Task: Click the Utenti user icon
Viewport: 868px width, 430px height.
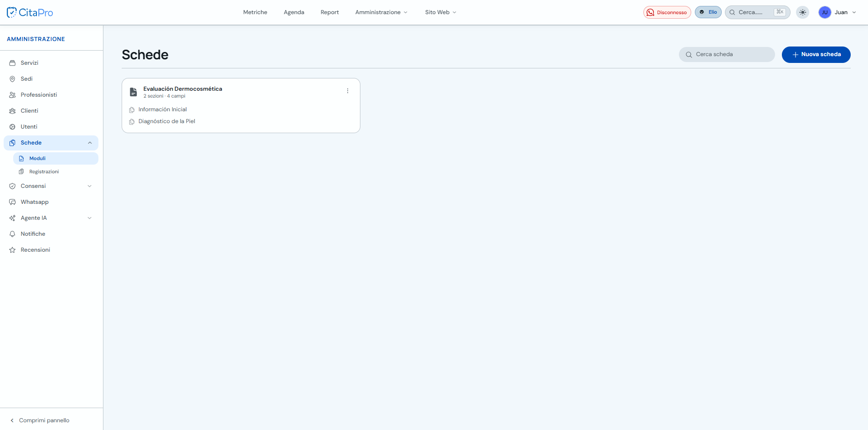Action: pyautogui.click(x=12, y=127)
